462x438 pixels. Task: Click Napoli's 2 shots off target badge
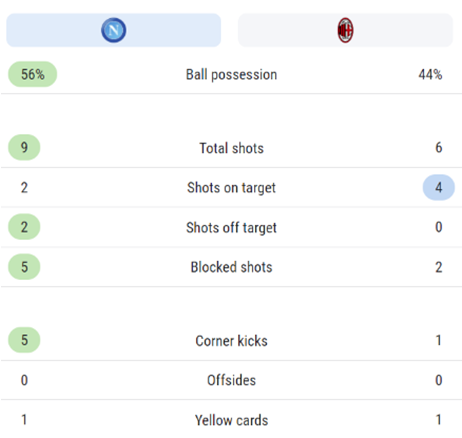coord(24,227)
